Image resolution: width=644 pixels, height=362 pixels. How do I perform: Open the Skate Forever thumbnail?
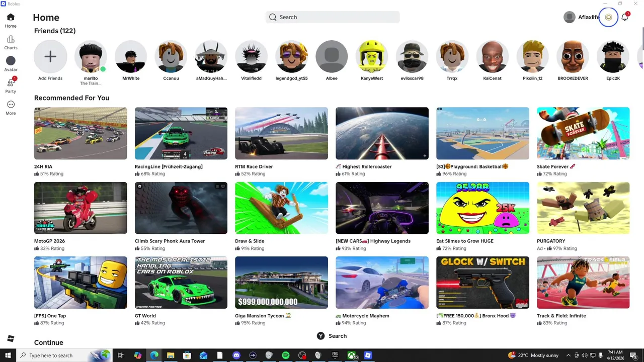coord(583,133)
